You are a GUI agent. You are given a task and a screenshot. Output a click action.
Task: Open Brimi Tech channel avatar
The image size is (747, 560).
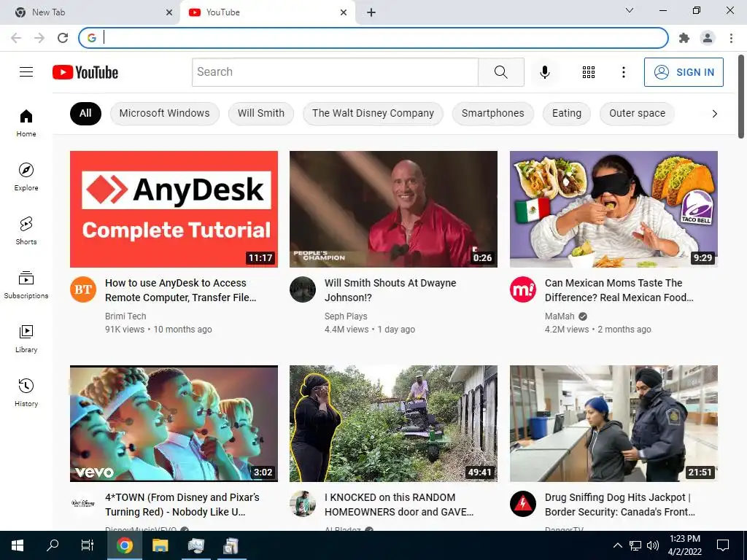83,289
